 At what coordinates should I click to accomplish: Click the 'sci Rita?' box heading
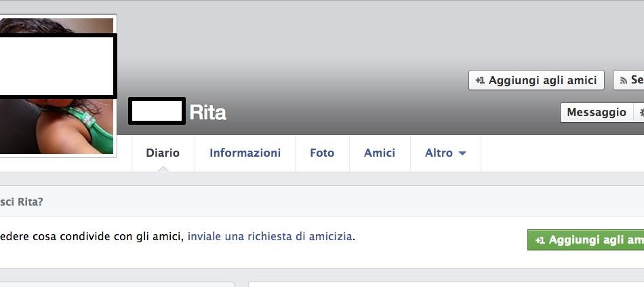pyautogui.click(x=22, y=202)
